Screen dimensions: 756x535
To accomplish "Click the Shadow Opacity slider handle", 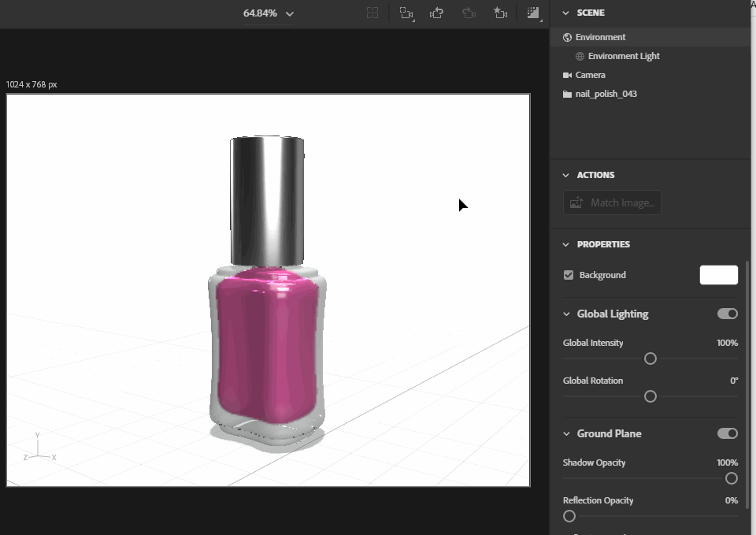I will pyautogui.click(x=732, y=478).
